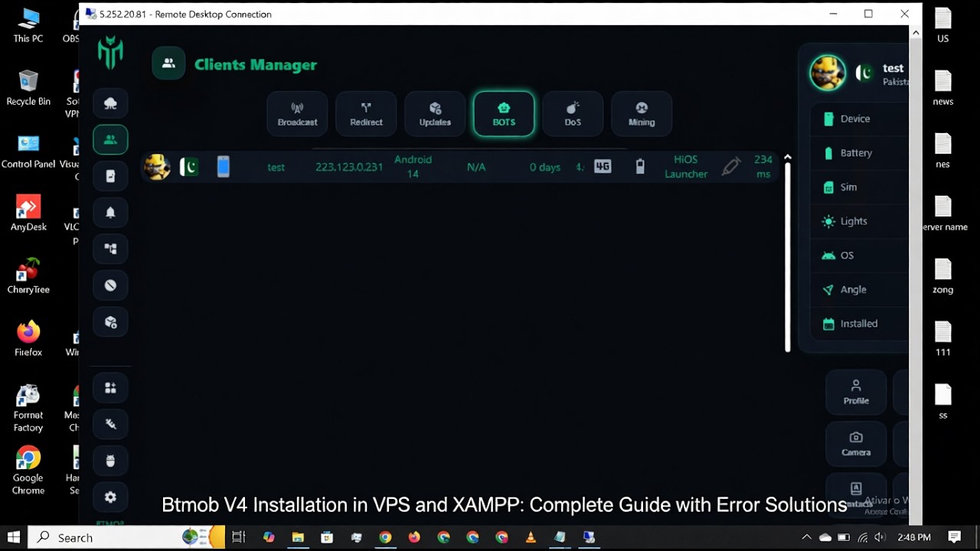
Task: Open the Updates tab
Action: pyautogui.click(x=435, y=114)
